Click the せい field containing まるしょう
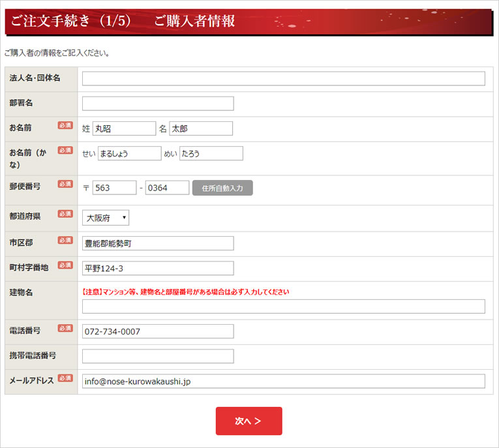The image size is (499, 448). (129, 153)
